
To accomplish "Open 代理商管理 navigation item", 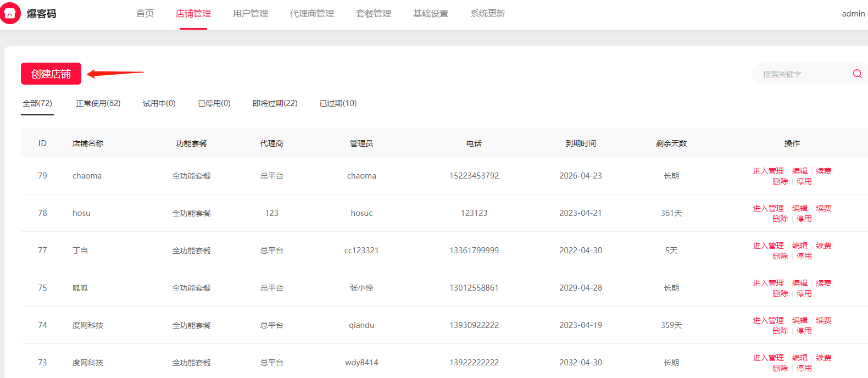I will (x=311, y=13).
